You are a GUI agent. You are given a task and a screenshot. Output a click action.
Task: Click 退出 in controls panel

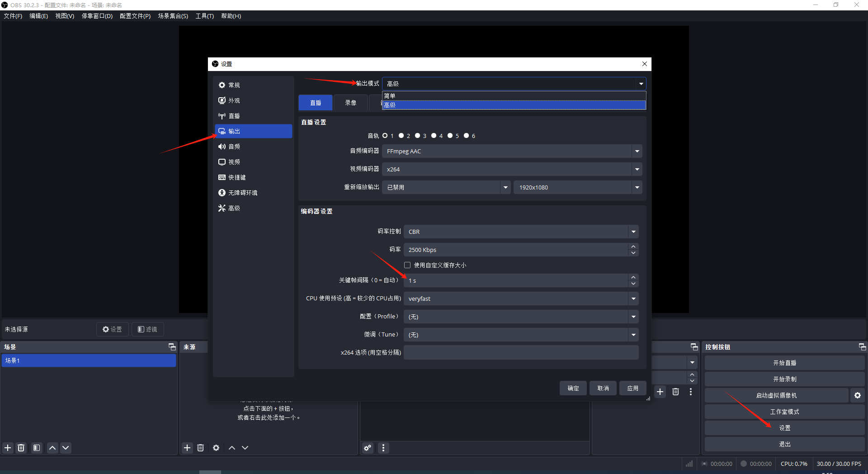click(x=784, y=444)
